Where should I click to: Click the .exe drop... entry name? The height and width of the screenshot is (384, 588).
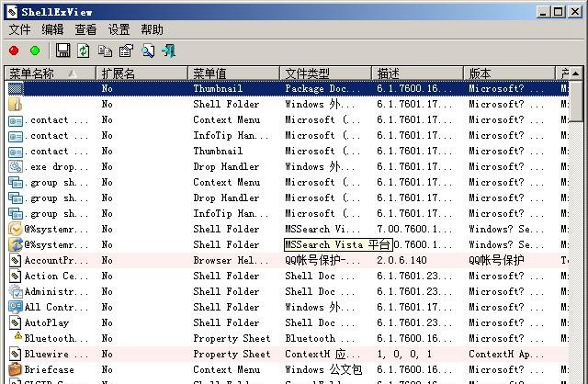click(x=56, y=166)
